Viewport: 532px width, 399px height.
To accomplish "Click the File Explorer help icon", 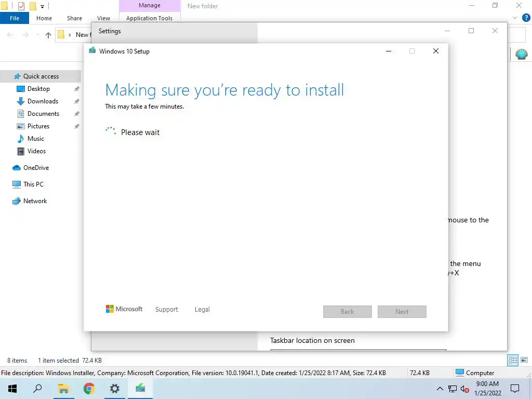I will 526,18.
